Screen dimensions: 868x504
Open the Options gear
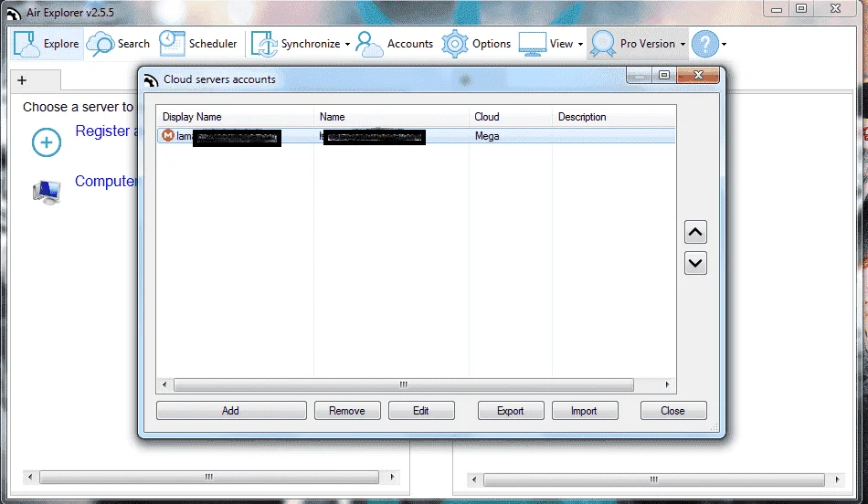click(x=455, y=44)
